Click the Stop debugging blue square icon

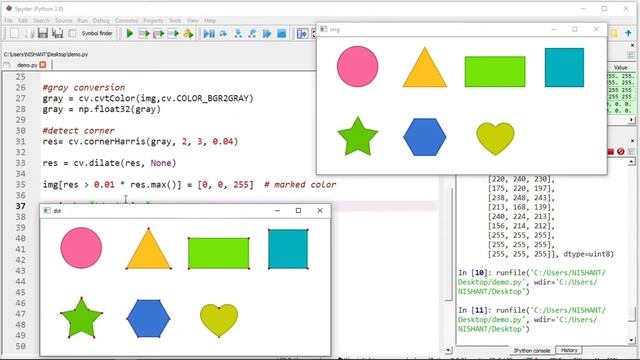pyautogui.click(x=282, y=33)
